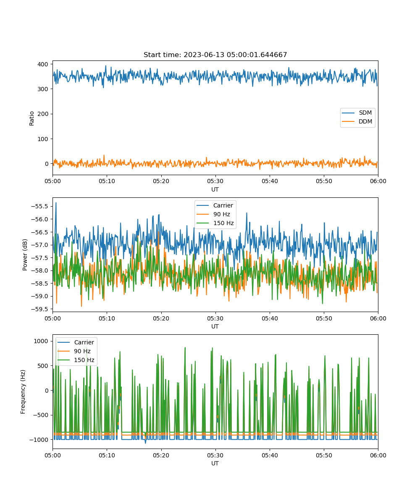Viewport: 420px width, 504px height.
Task: Click the 100 tick on the Ratio axis
Action: point(44,139)
